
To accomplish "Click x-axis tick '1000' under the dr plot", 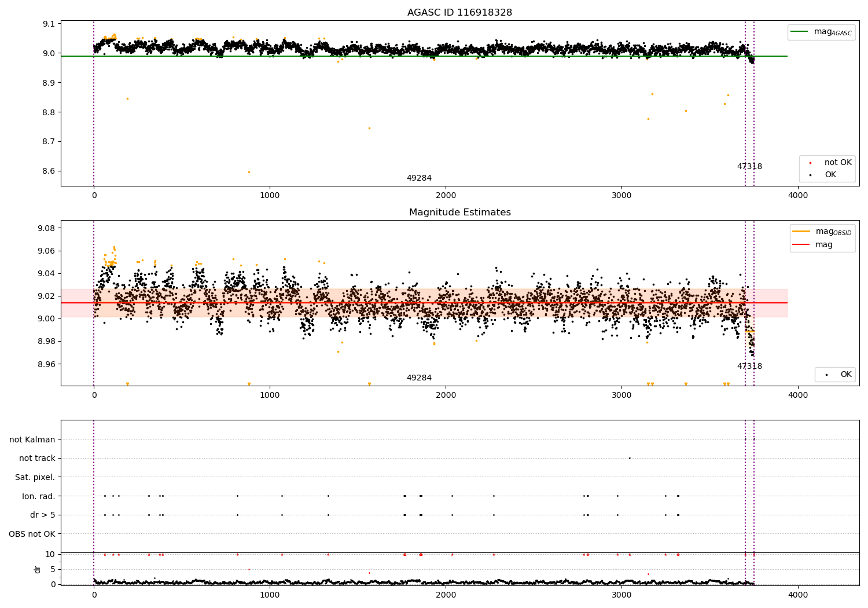I will [x=270, y=595].
